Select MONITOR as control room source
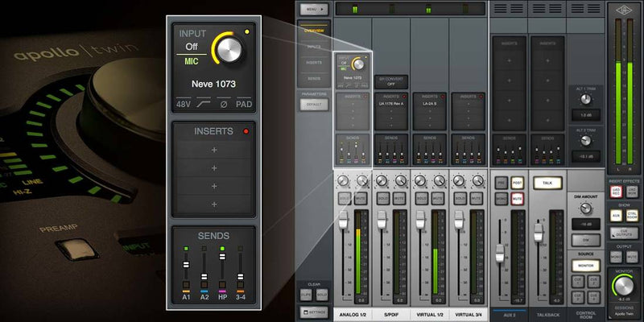The width and height of the screenshot is (644, 322). coord(586,266)
